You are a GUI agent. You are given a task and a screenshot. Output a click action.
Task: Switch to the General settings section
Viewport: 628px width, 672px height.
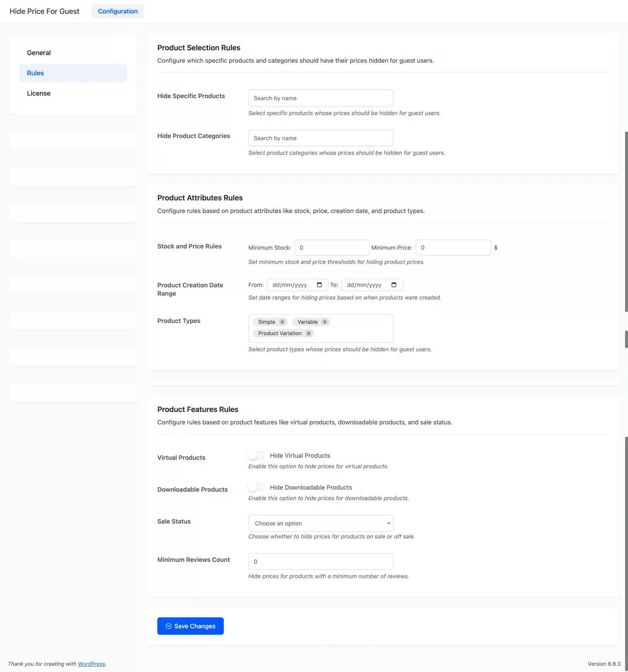38,53
